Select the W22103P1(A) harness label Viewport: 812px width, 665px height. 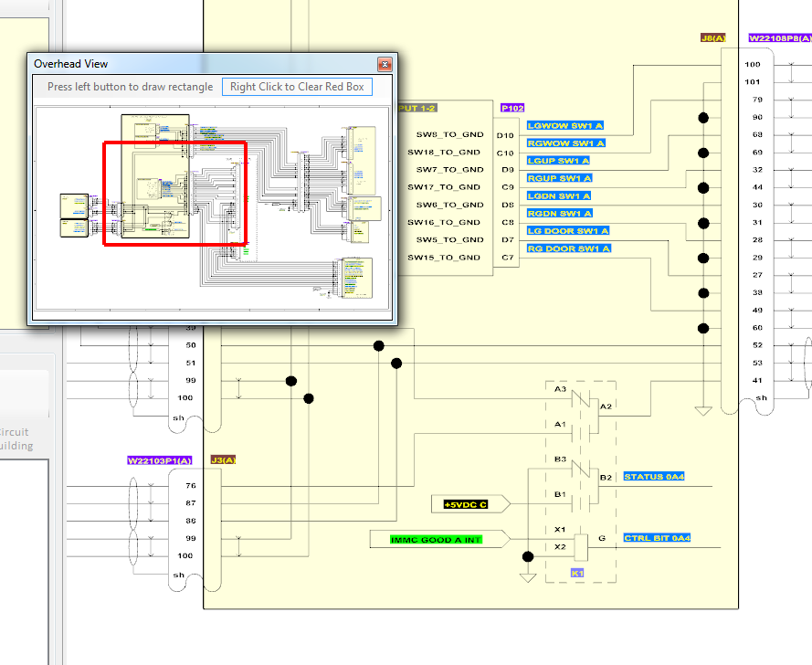(161, 459)
